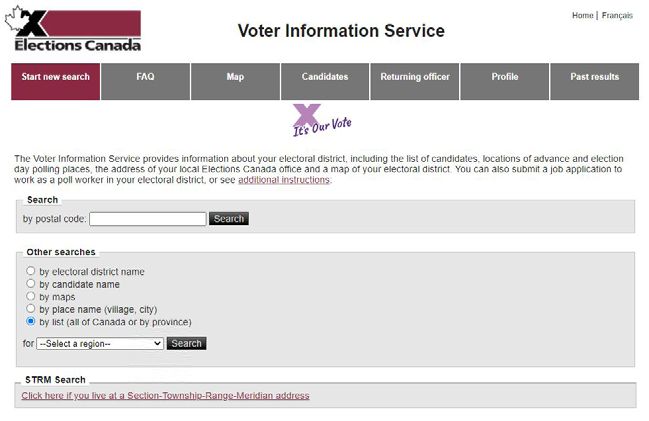Select by list (all of Canada) option
The width and height of the screenshot is (649, 421).
pos(31,321)
